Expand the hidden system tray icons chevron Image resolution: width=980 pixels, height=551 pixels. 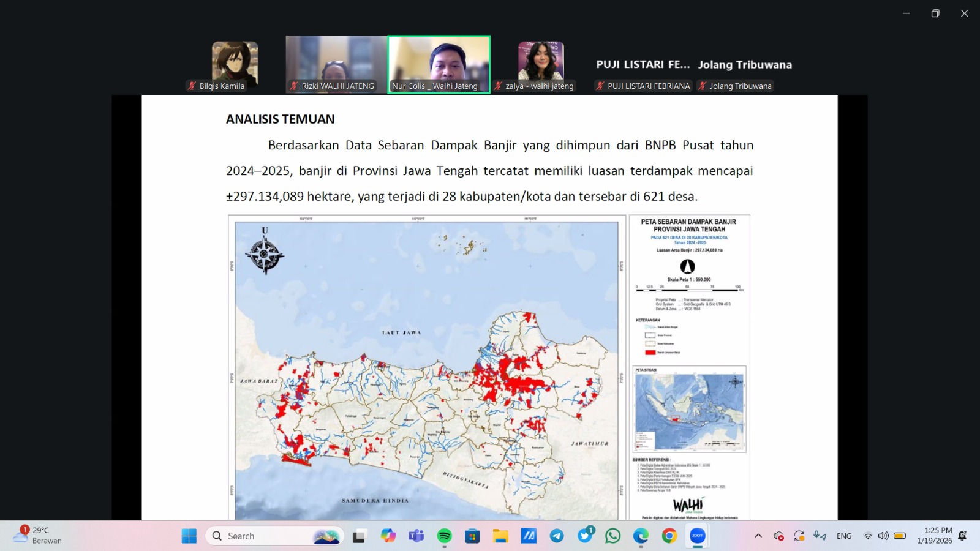tap(758, 536)
